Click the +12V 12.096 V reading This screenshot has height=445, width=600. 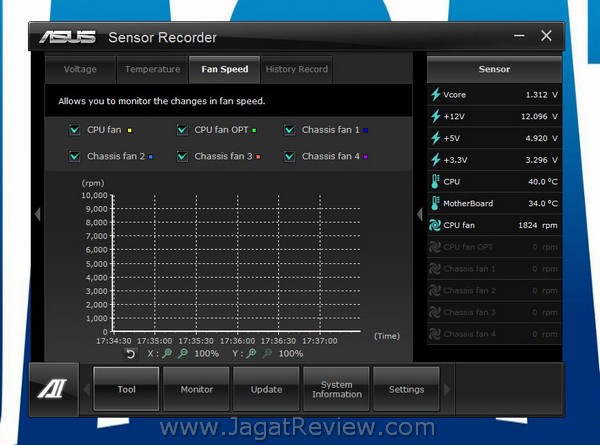(x=539, y=116)
